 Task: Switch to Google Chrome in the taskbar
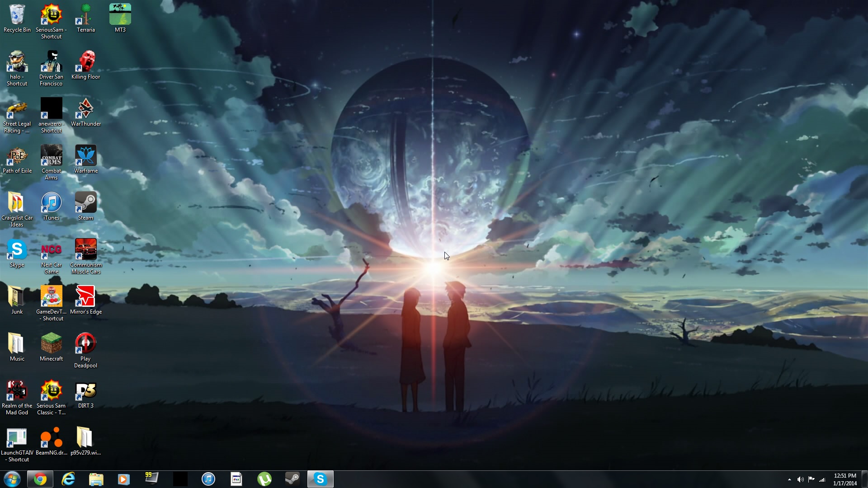(40, 479)
